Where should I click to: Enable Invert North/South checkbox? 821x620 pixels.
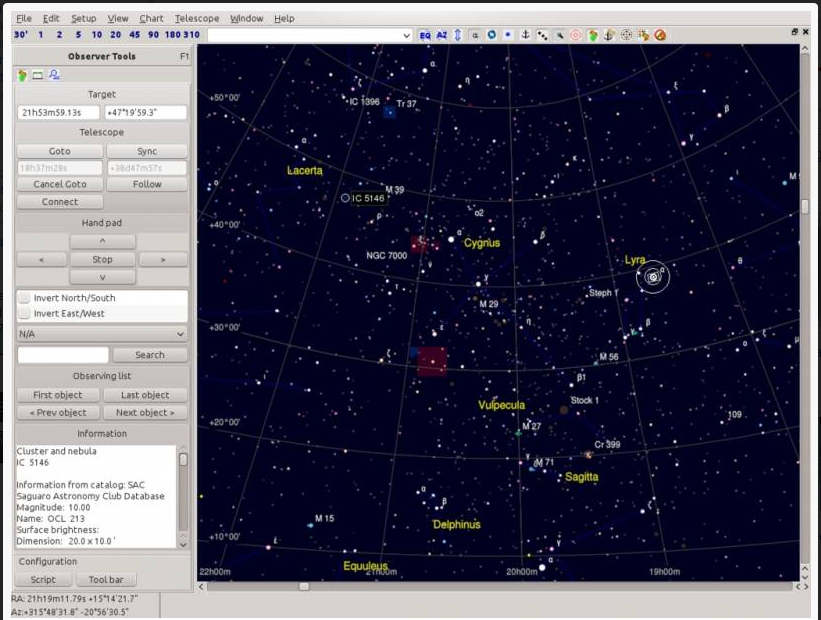(x=24, y=297)
